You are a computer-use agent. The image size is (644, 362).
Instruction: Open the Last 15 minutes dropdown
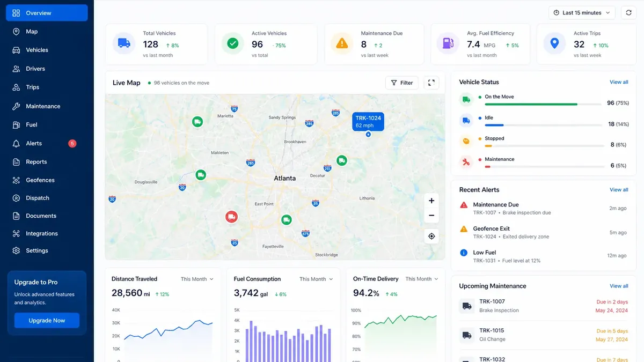point(582,13)
